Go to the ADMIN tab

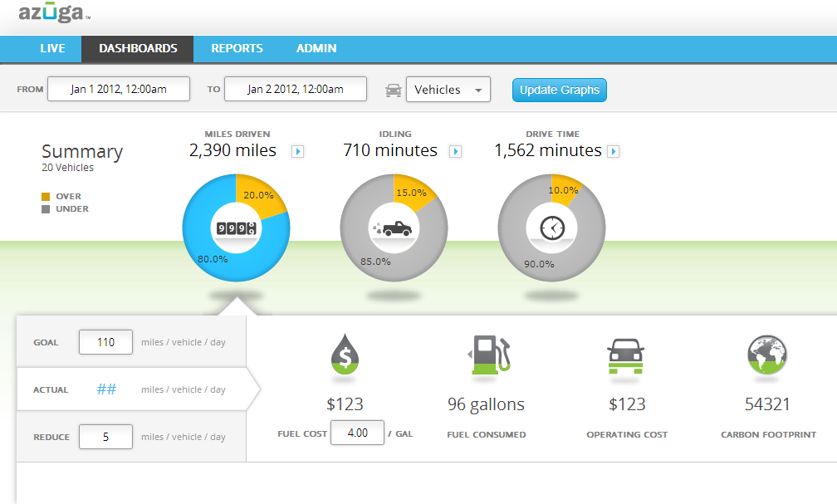316,49
